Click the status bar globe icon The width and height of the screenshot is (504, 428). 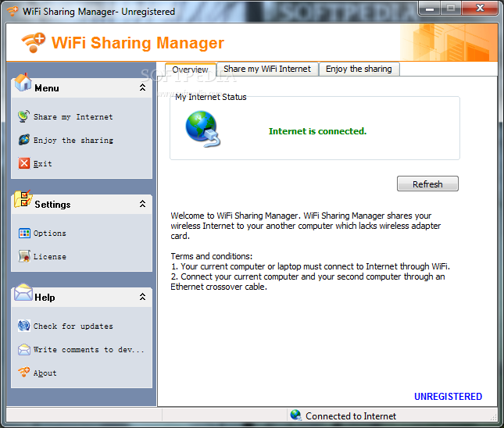[295, 415]
